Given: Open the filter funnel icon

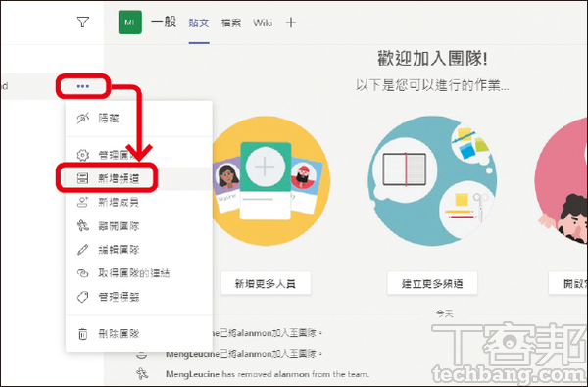Looking at the screenshot, I should (83, 23).
